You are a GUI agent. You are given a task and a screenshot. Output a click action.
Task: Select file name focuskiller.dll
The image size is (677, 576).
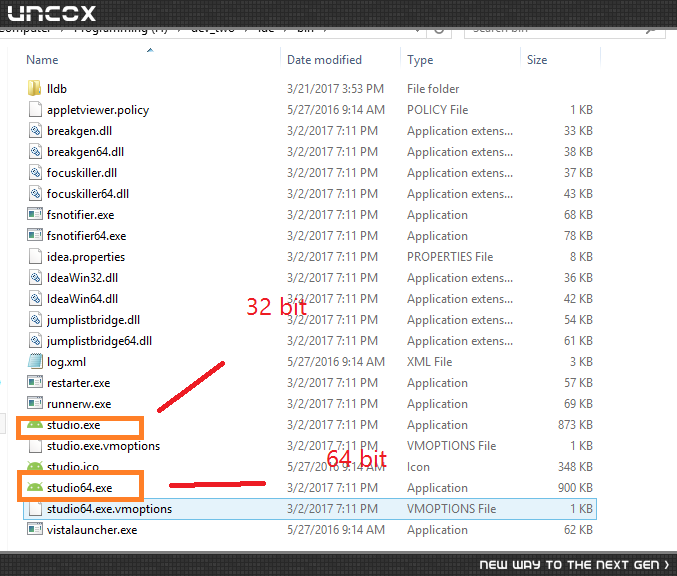point(82,173)
